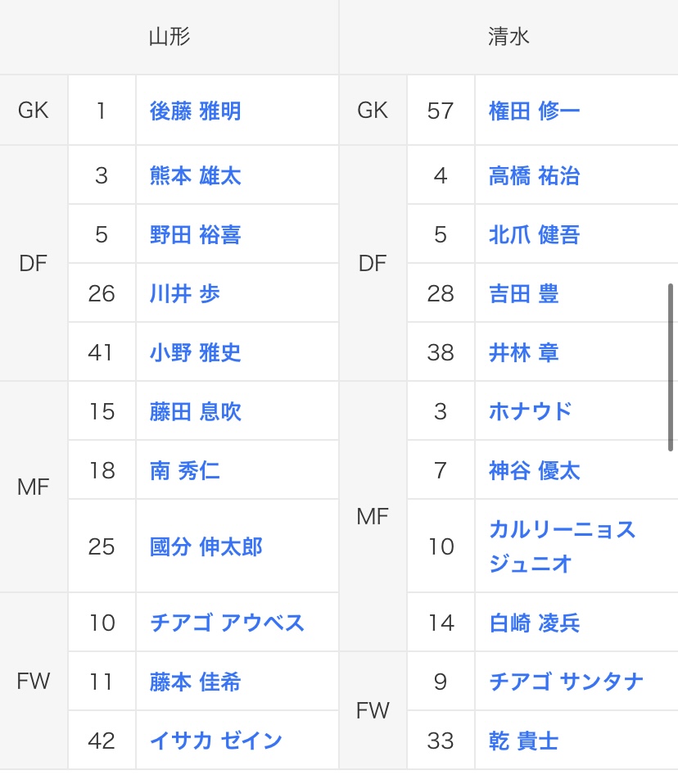Image resolution: width=678 pixels, height=784 pixels.
Task: View 北爪 健吾 player page
Action: [x=534, y=235]
